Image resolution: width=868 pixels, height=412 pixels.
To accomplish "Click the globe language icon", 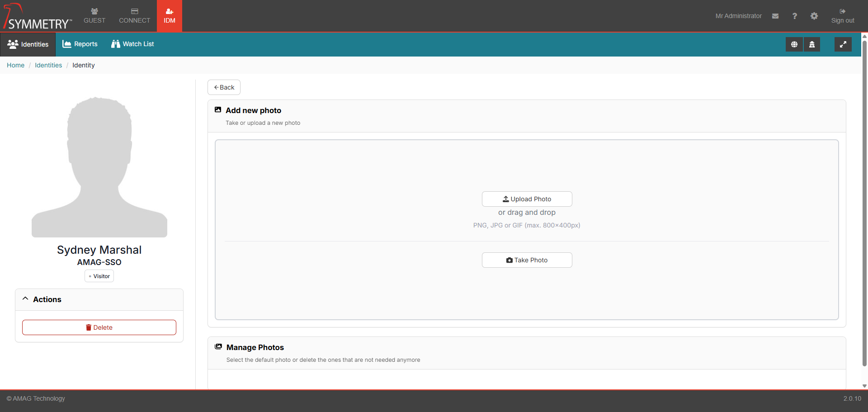I will click(794, 44).
